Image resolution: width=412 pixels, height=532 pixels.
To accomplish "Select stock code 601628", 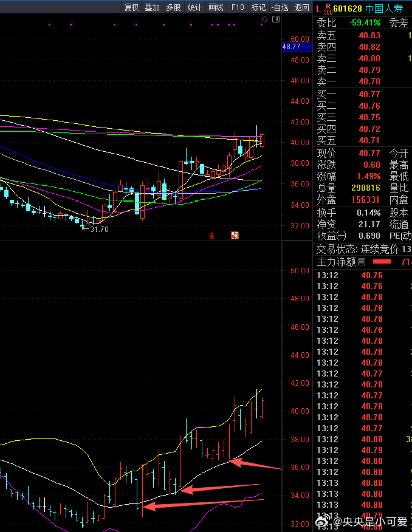I will 348,9.
